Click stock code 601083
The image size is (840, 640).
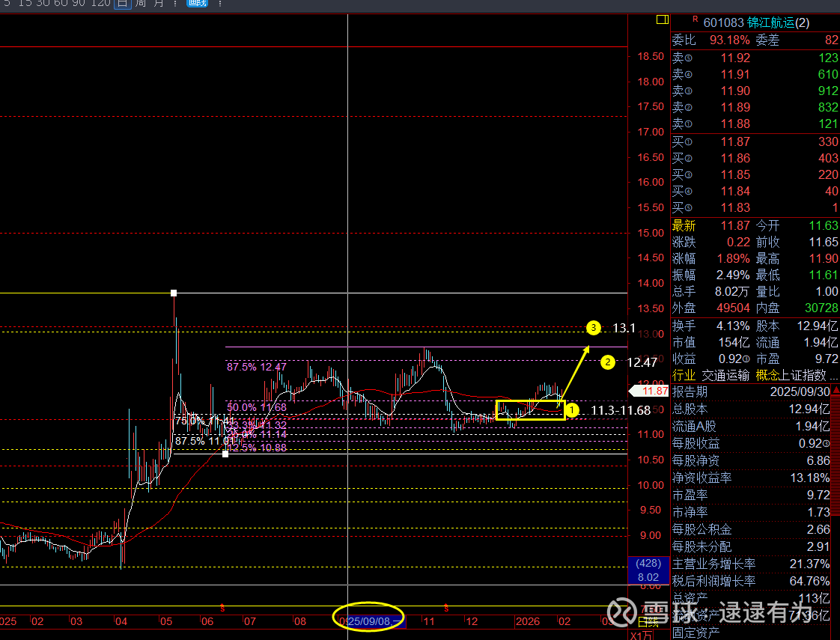tap(724, 23)
